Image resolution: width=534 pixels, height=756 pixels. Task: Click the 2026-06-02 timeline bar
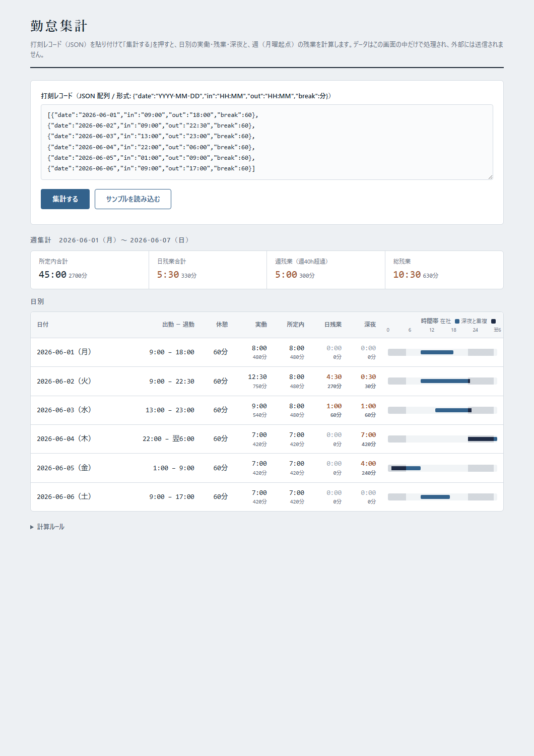tap(445, 381)
